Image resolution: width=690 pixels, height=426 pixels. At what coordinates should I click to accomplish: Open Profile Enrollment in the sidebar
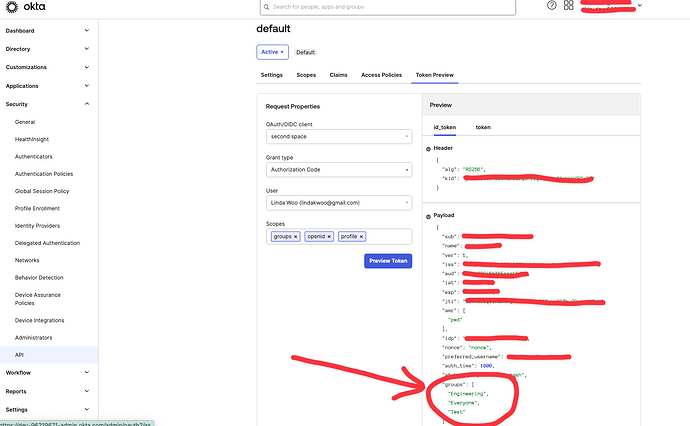click(37, 209)
